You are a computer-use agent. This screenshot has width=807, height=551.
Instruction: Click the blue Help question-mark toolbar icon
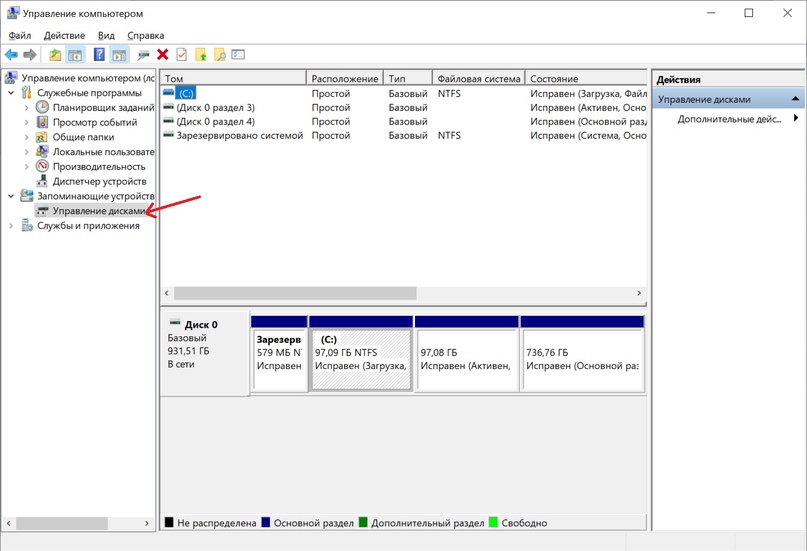point(99,55)
